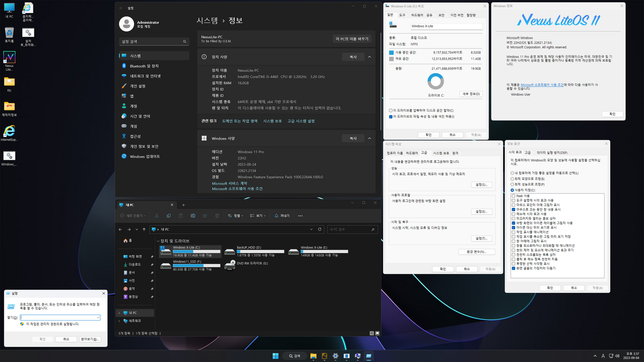Open the Settings gear on the taskbar
Image resolution: width=644 pixels, height=362 pixels.
pos(336,356)
